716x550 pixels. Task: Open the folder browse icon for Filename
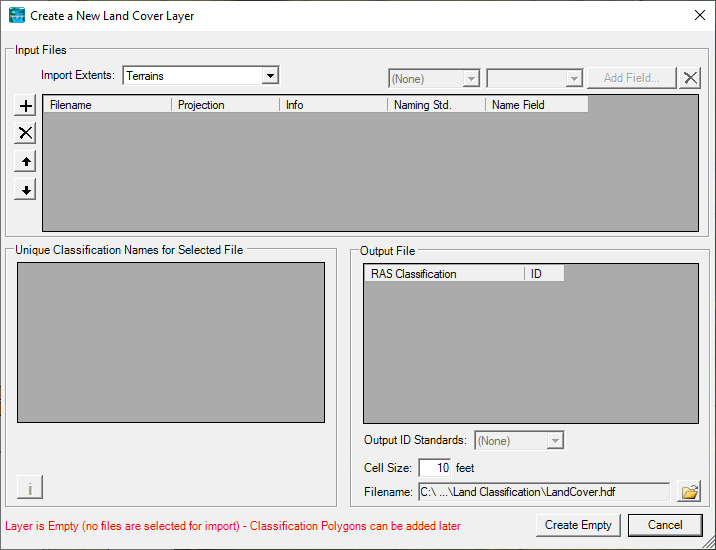[689, 492]
